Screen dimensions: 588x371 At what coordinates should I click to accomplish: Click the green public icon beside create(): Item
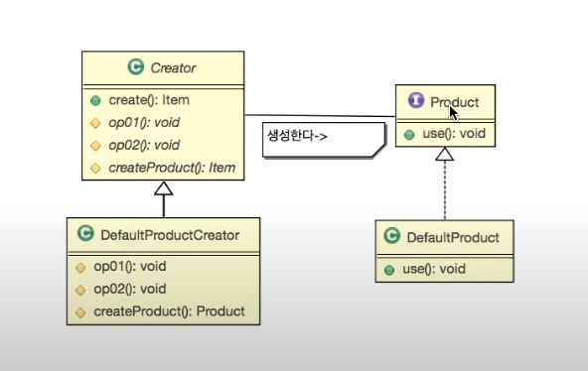95,101
